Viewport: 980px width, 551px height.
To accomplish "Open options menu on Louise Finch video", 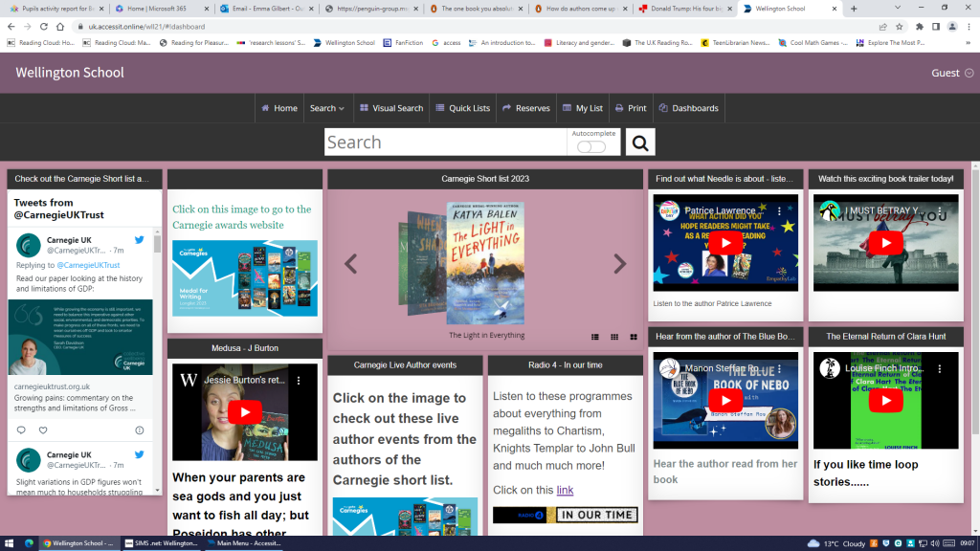I will [x=940, y=368].
